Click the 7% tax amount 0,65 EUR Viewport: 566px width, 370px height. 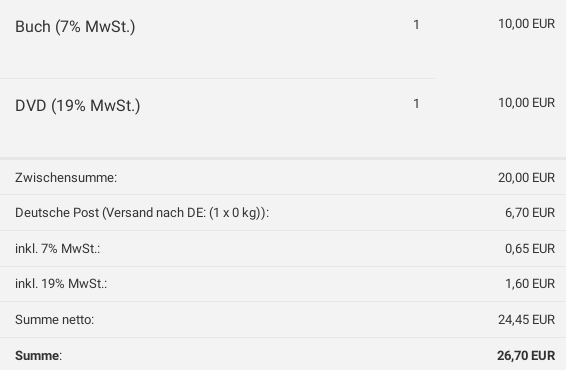click(x=530, y=248)
